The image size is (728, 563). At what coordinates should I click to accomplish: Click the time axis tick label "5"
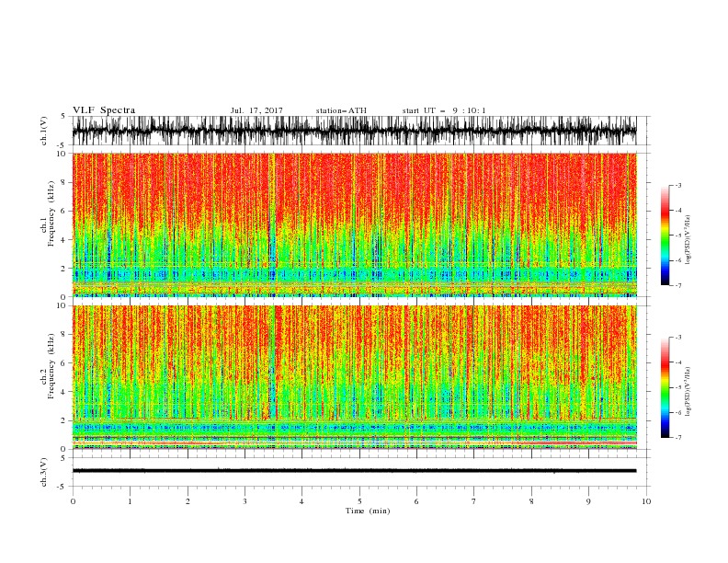[359, 501]
